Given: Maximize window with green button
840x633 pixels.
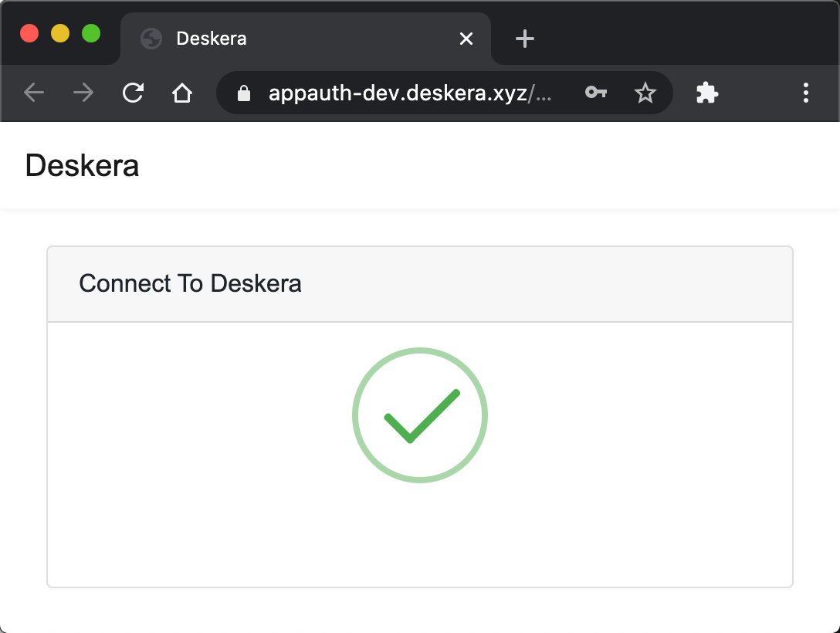Looking at the screenshot, I should pos(91,33).
